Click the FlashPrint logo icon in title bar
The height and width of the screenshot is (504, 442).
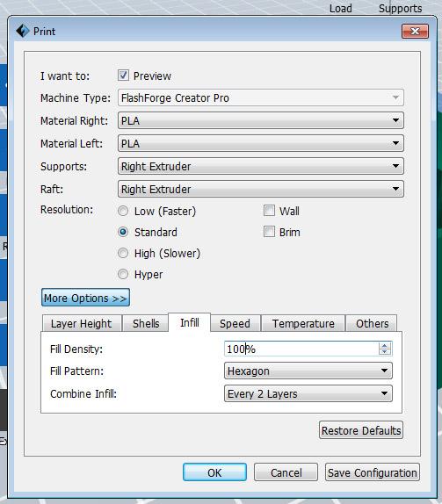point(22,31)
